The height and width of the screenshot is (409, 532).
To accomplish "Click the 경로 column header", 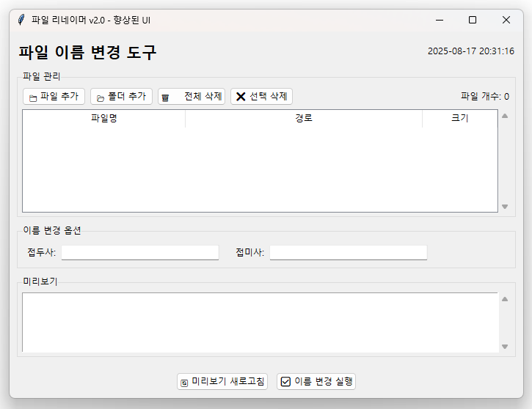I will point(304,118).
